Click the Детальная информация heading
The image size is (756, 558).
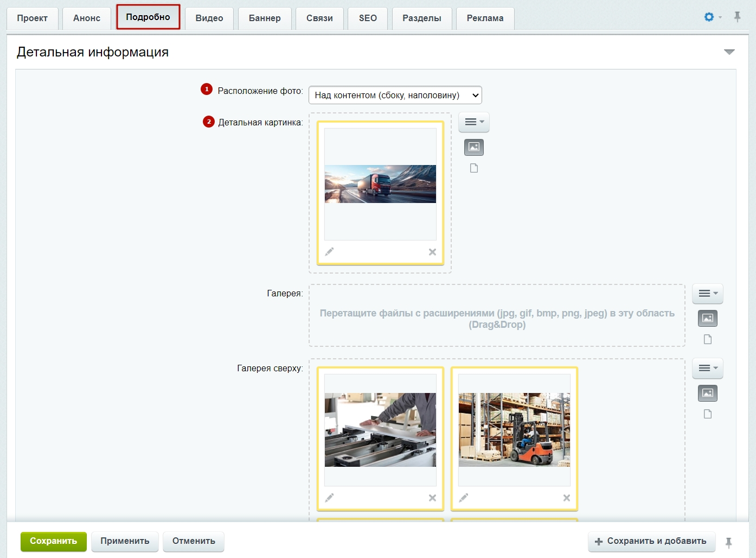click(x=93, y=52)
